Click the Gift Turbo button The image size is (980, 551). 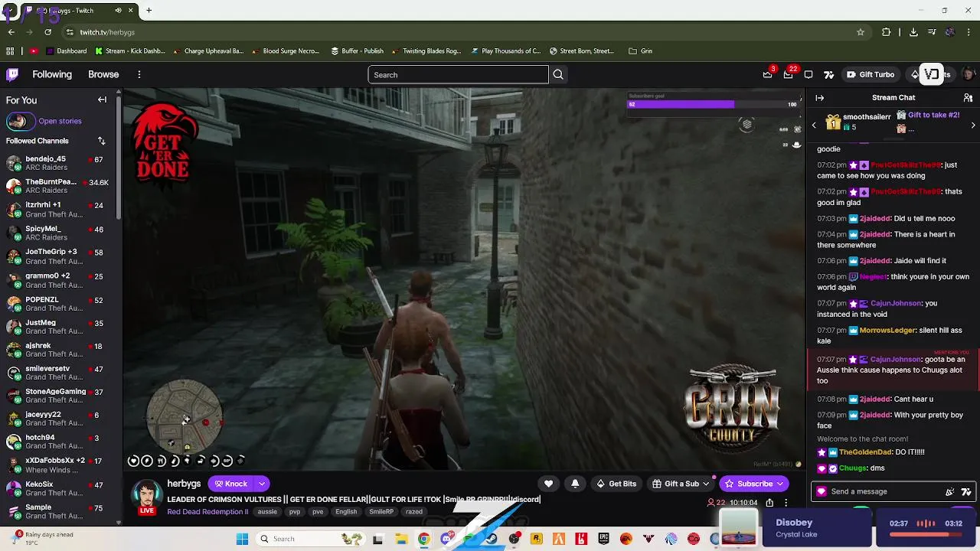(870, 74)
